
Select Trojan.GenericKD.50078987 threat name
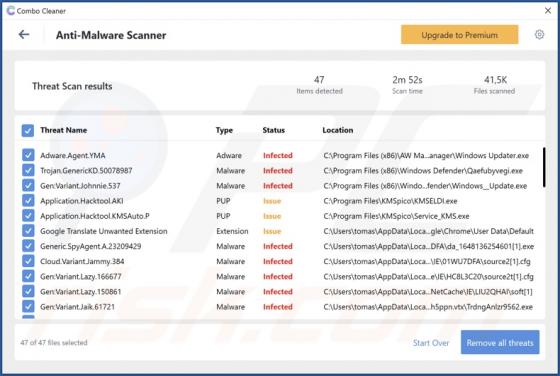click(x=86, y=171)
